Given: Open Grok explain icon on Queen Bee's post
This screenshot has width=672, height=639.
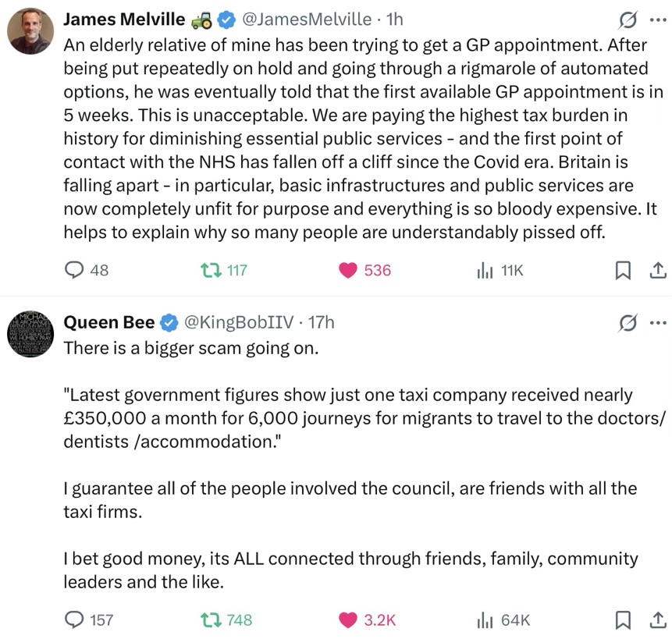Looking at the screenshot, I should tap(628, 323).
